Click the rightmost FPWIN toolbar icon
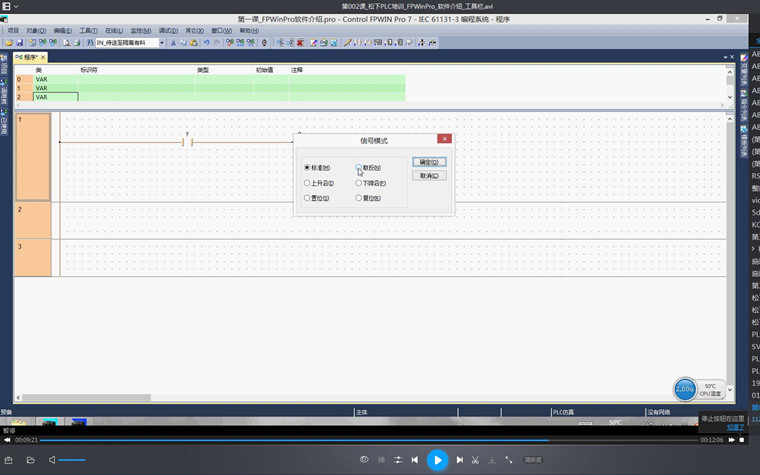Image resolution: width=760 pixels, height=475 pixels. tap(432, 43)
